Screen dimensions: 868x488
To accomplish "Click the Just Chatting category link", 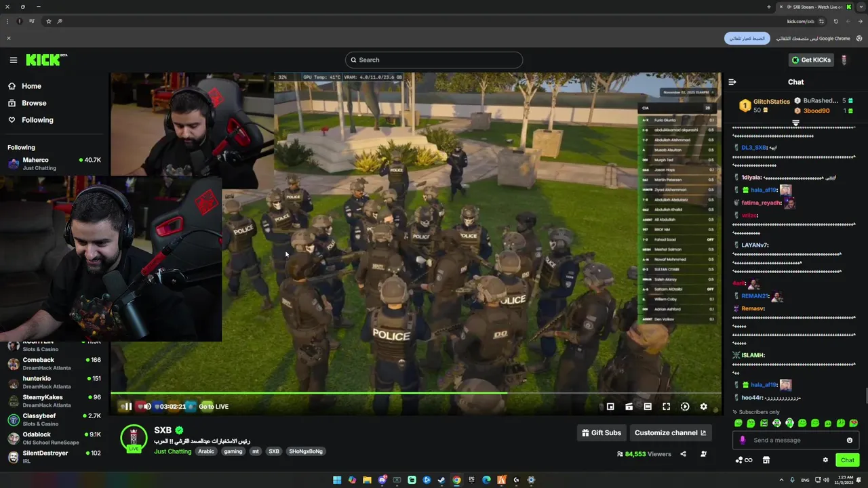I will pos(172,451).
